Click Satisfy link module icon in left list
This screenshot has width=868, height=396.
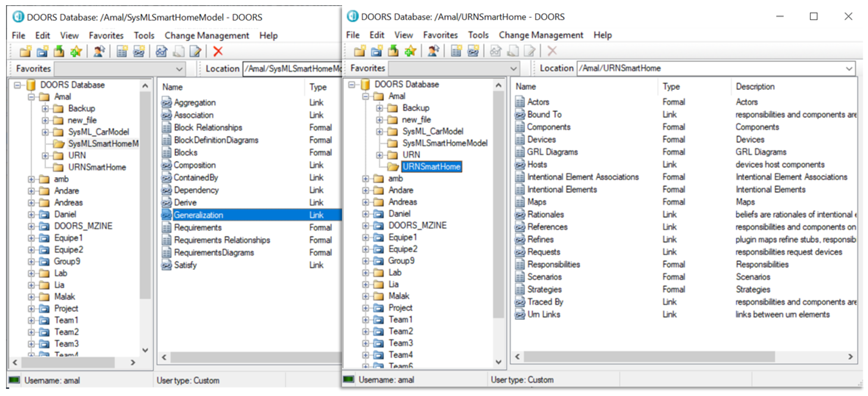click(x=167, y=265)
